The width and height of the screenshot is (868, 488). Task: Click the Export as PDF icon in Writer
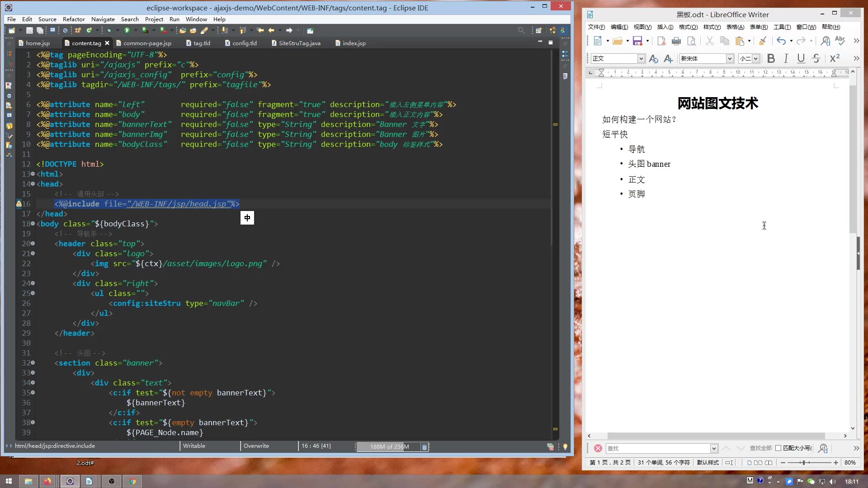[x=661, y=41]
